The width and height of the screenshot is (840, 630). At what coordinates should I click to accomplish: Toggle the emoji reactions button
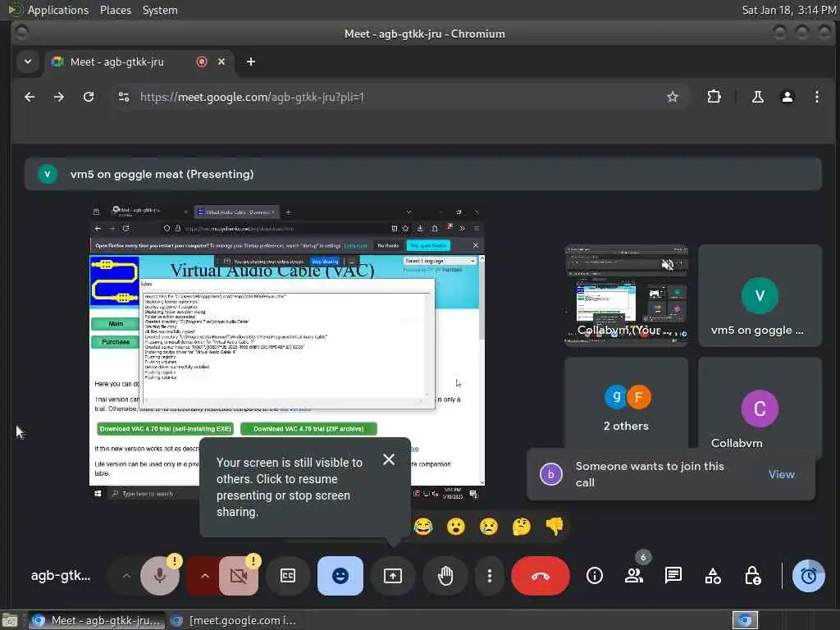340,576
